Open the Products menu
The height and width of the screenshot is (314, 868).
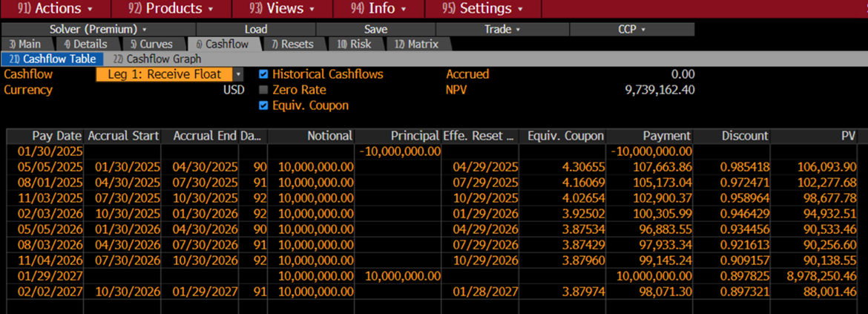tap(171, 9)
